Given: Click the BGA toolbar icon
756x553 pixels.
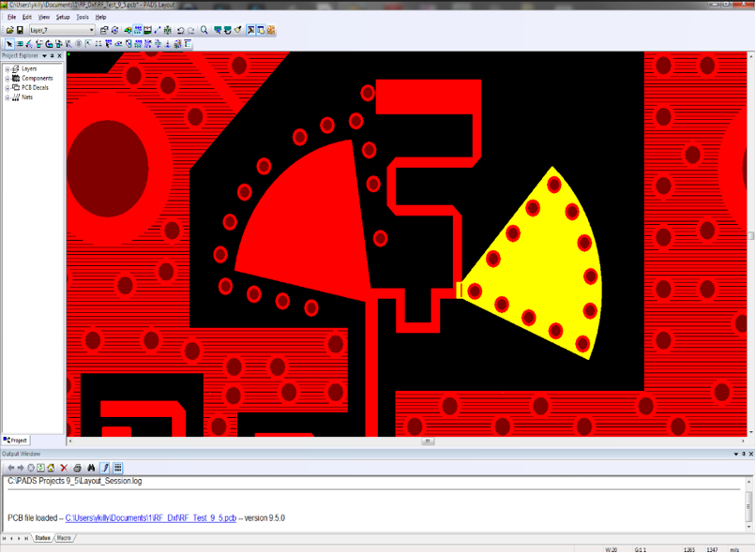Looking at the screenshot, I should point(167,30).
